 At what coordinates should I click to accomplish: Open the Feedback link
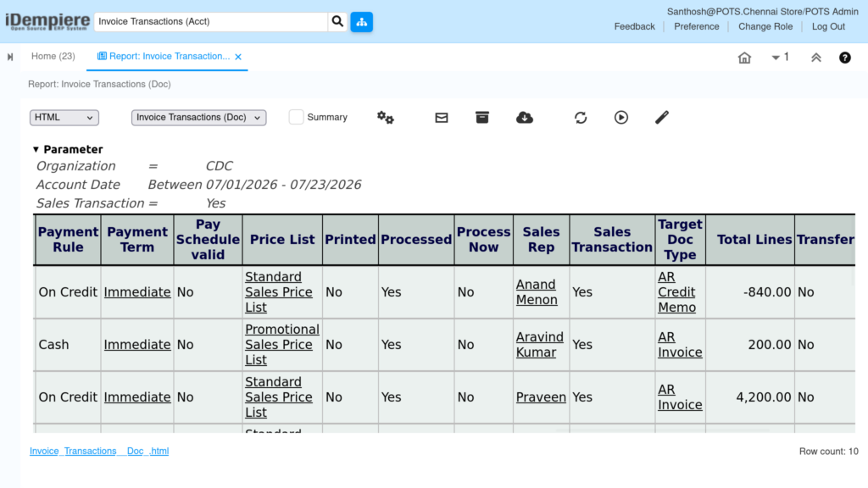coord(634,26)
